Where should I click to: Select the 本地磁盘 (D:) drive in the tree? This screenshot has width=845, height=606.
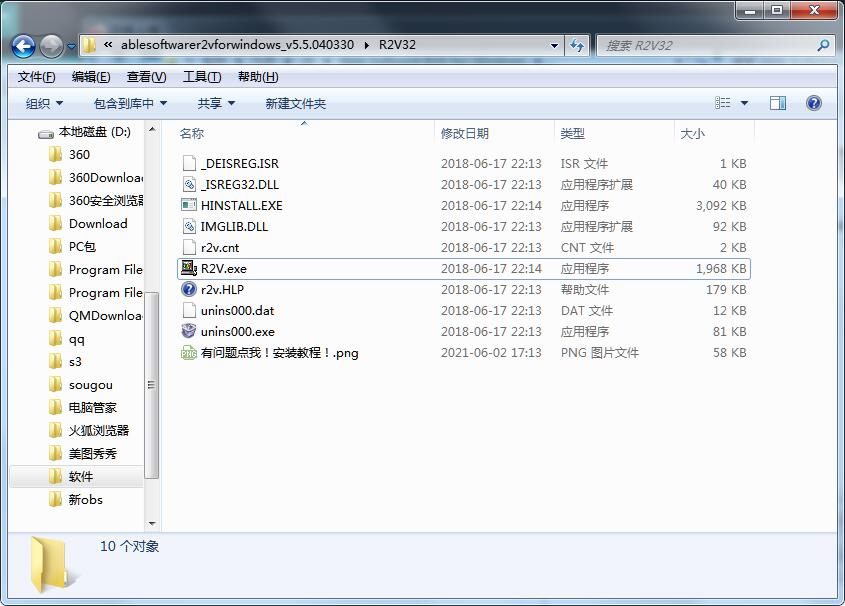click(x=84, y=133)
